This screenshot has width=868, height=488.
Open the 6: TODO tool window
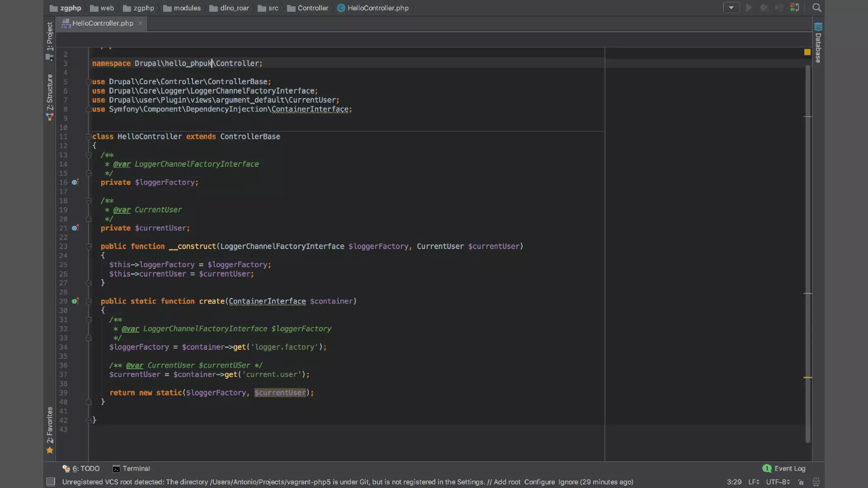pyautogui.click(x=81, y=469)
